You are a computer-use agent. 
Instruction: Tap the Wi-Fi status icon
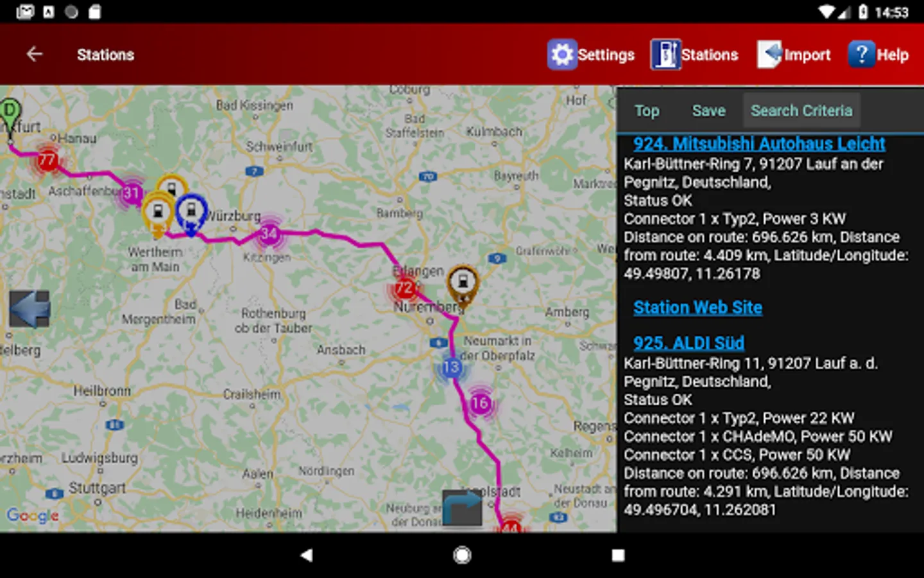pyautogui.click(x=827, y=12)
